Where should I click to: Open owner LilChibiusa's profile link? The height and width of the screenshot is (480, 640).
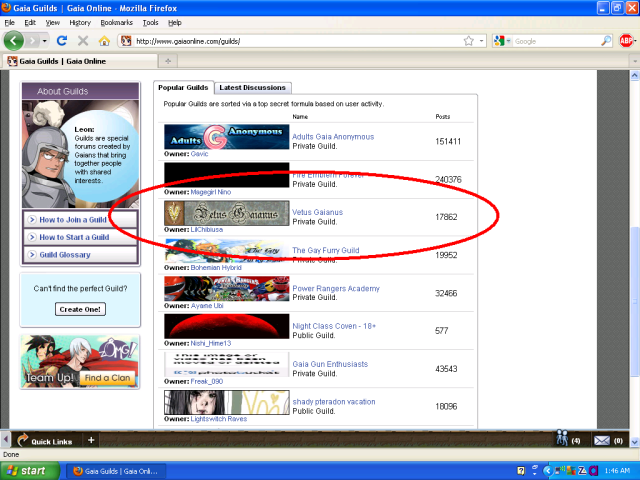(x=207, y=229)
